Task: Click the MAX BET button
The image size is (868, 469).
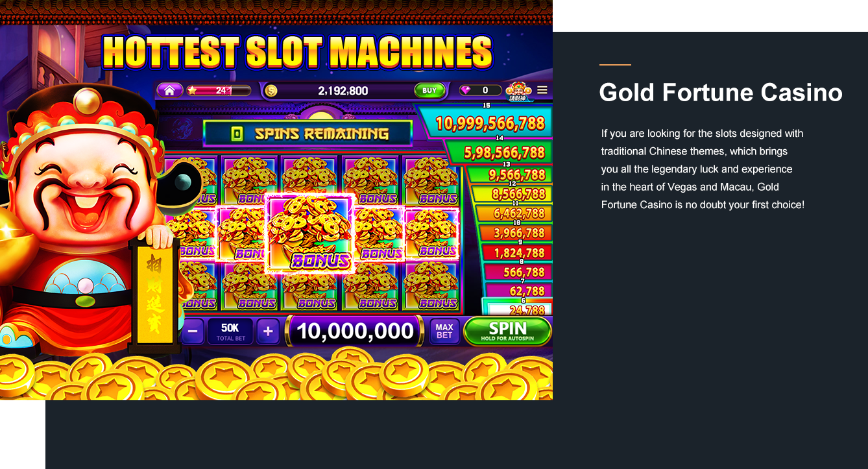Action: 444,331
